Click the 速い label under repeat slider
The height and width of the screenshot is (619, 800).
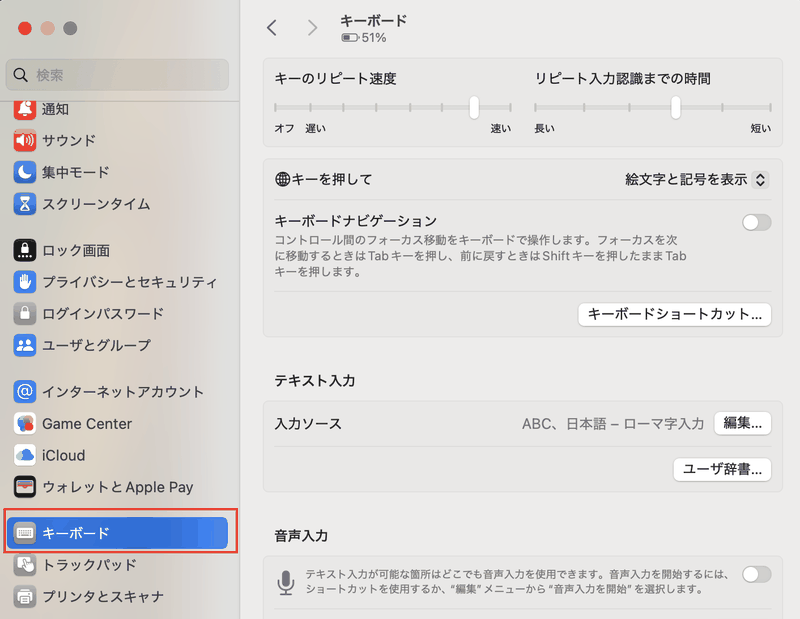coord(501,129)
